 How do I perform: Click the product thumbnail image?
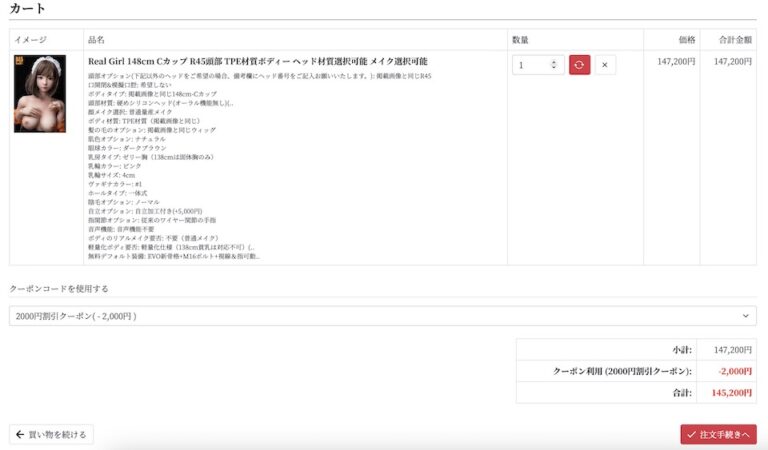coord(40,94)
